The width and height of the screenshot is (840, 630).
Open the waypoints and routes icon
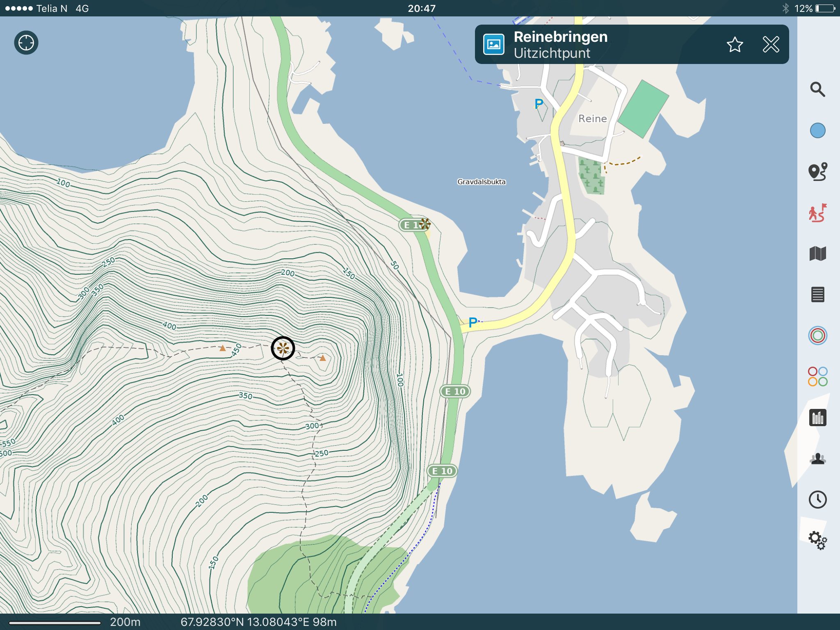coord(817,171)
